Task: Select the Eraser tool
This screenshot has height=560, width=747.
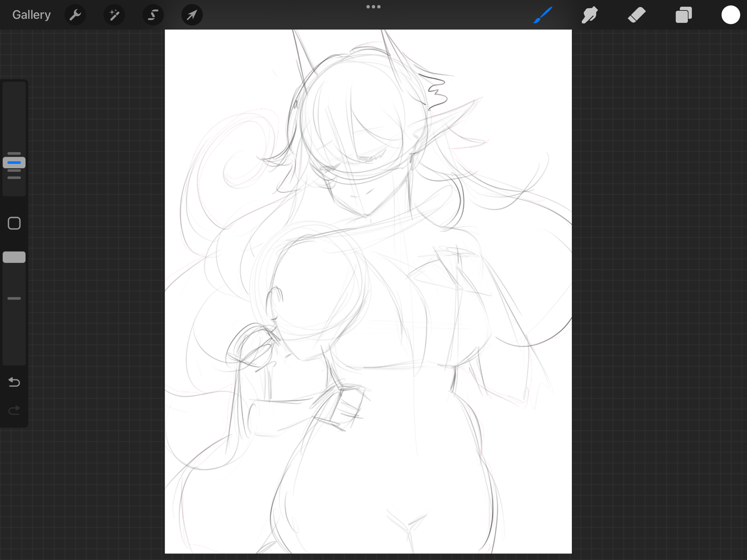Action: pos(637,15)
